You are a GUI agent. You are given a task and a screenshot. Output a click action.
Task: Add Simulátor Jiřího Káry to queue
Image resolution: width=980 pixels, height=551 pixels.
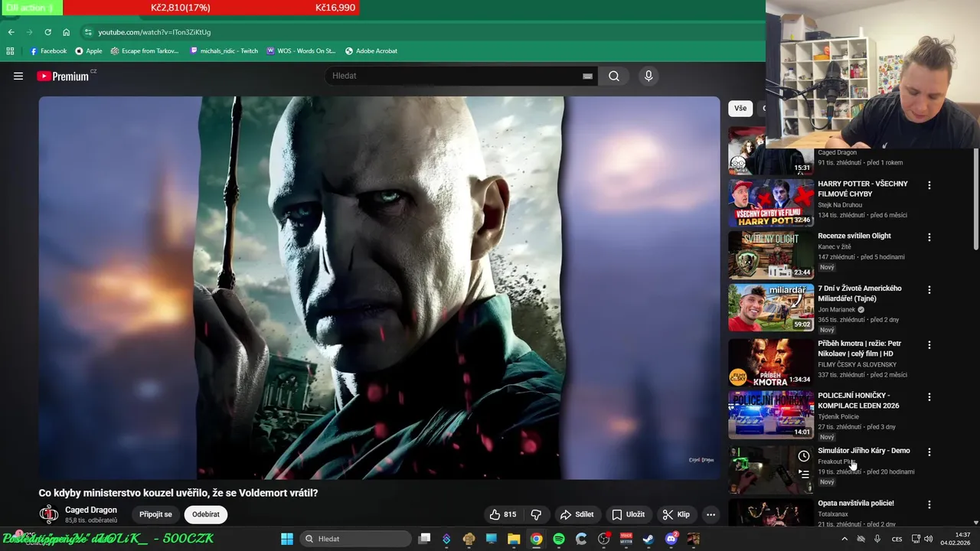tap(804, 474)
